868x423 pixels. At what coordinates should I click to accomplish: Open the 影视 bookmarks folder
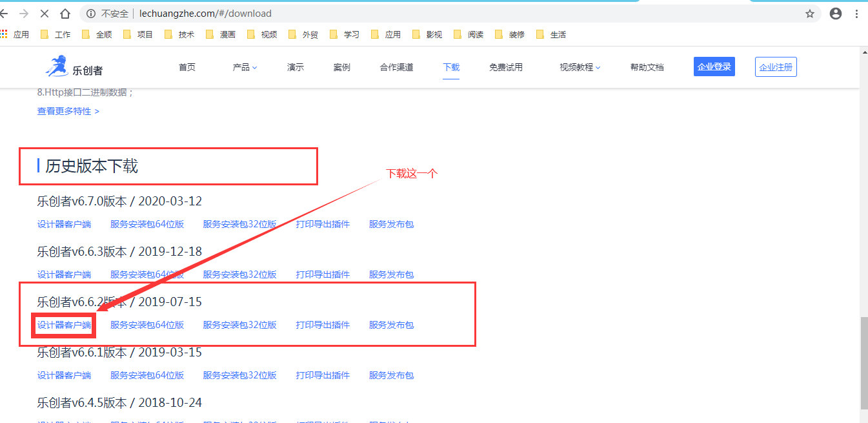tap(427, 34)
